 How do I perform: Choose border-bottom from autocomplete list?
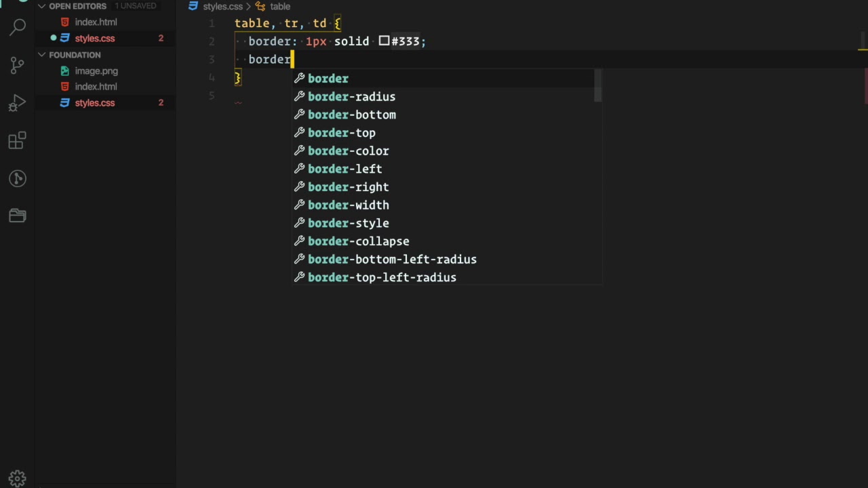tap(448, 115)
